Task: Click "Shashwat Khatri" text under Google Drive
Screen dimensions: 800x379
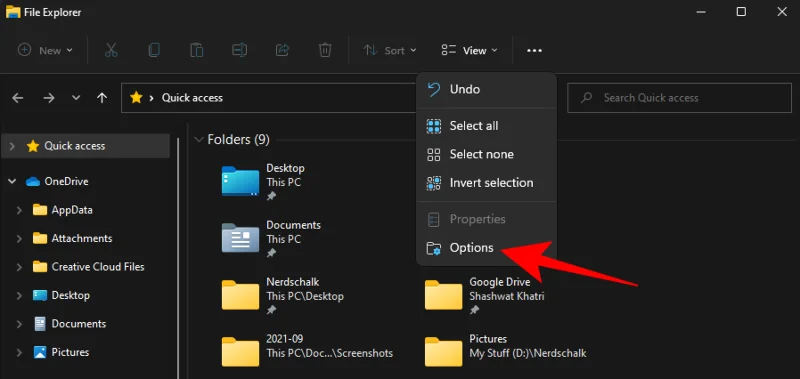Action: pos(507,296)
